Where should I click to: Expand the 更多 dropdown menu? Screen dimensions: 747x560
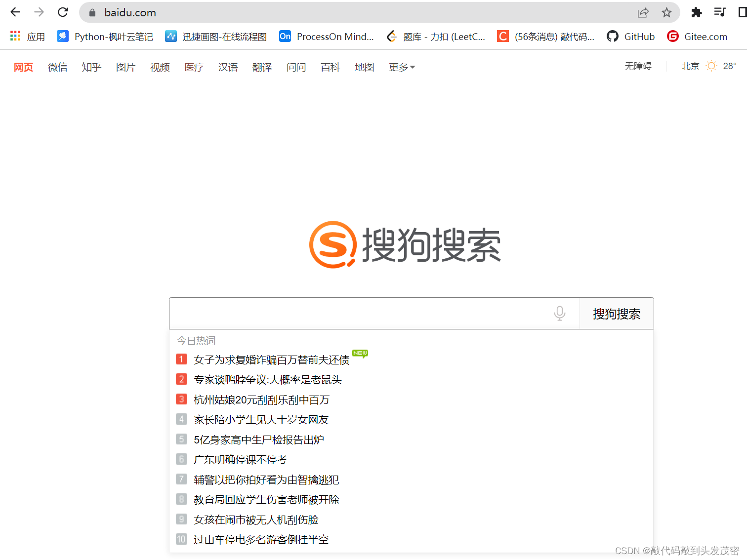(402, 67)
